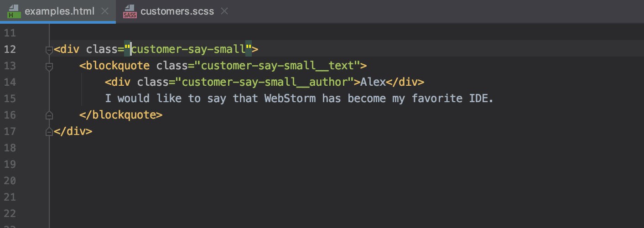Click the SASS file icon on customers.scss tab
Image resolution: width=644 pixels, height=228 pixels.
coord(130,12)
